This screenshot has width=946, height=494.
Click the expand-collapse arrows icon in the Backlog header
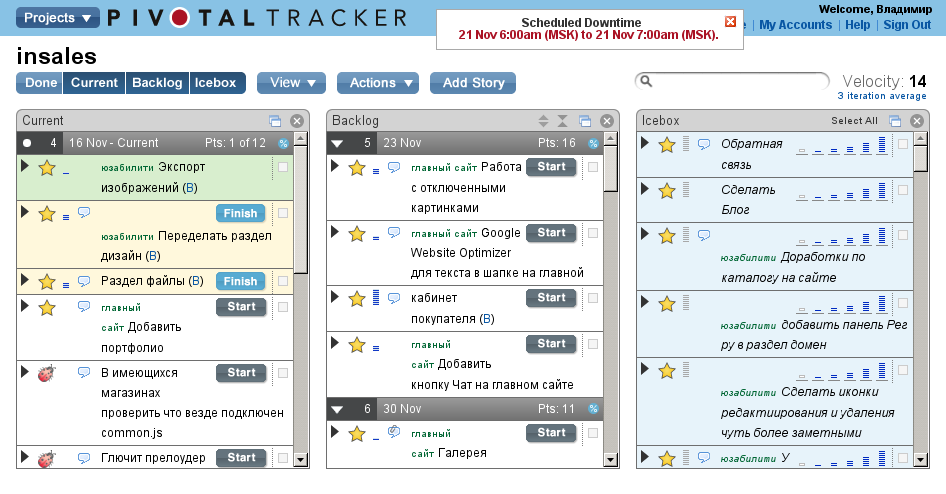click(x=544, y=121)
